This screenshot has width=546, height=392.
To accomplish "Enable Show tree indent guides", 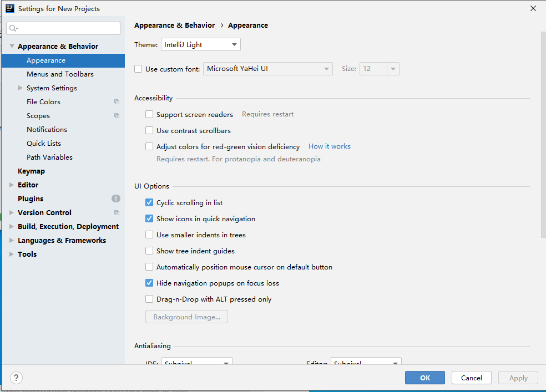I will pos(149,251).
